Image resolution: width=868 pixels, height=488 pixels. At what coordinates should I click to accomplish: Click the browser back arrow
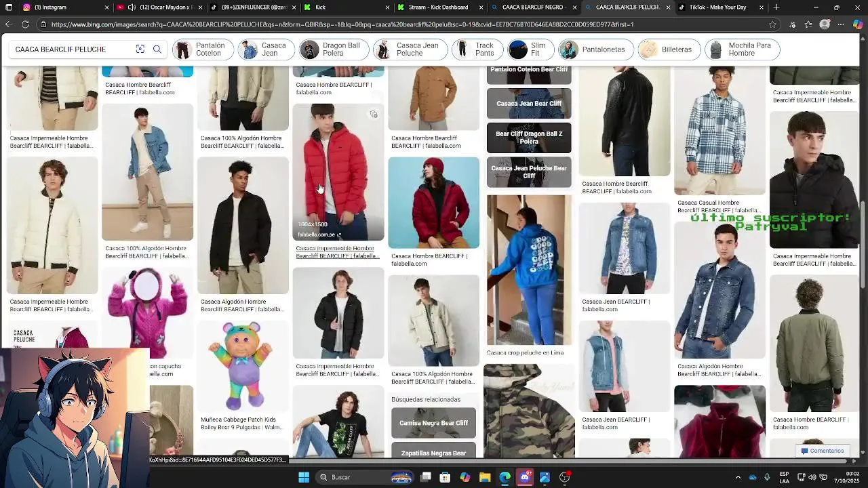9,24
